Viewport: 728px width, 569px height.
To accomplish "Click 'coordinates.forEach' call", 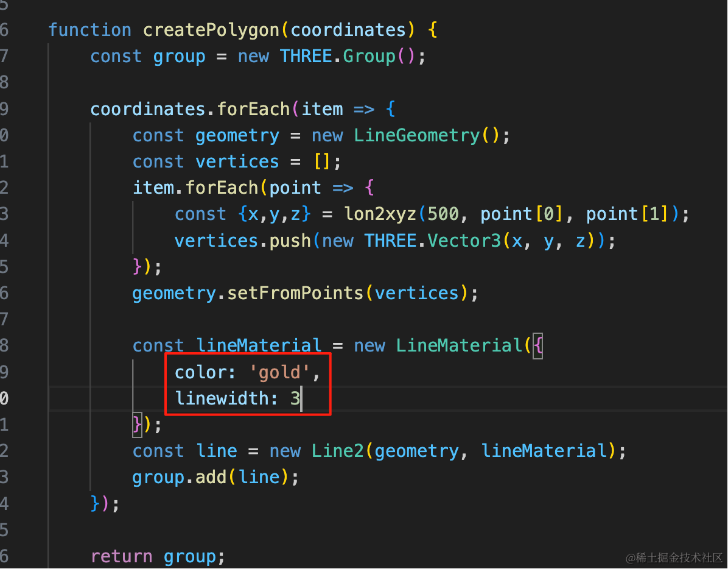I will pos(191,110).
